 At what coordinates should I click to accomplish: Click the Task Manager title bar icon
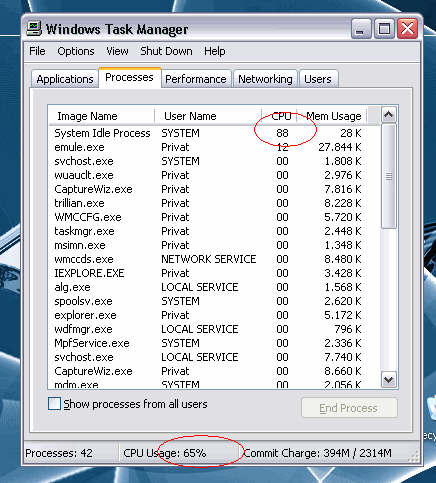[x=34, y=29]
